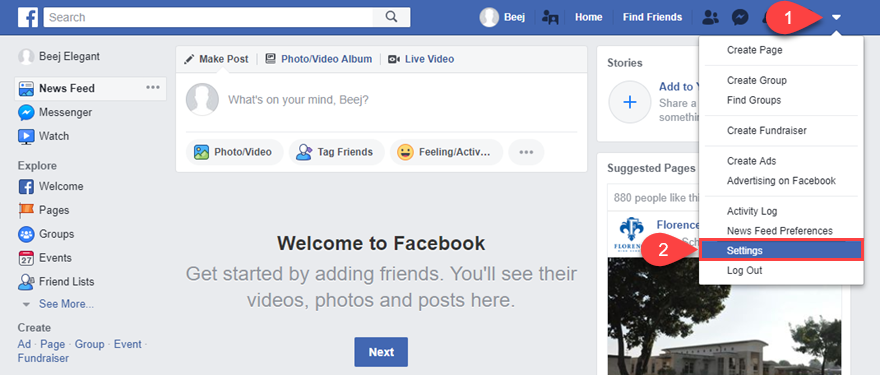Click the Group link under Create
Image resolution: width=880 pixels, height=375 pixels.
(90, 344)
